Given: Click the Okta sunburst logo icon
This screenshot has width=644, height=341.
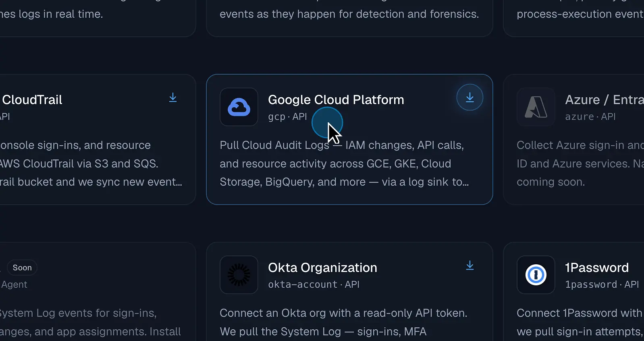Looking at the screenshot, I should coord(239,275).
